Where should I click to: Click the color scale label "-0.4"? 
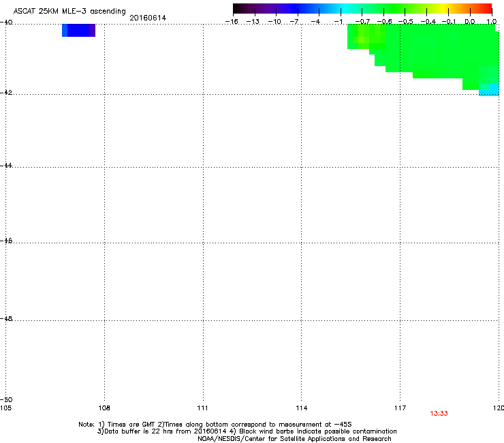click(428, 22)
